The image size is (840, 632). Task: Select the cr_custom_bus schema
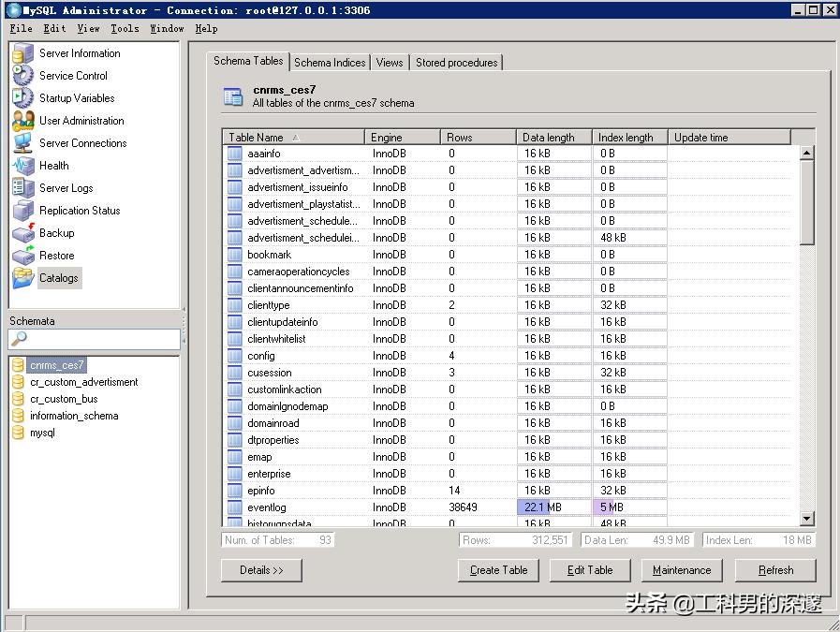click(x=64, y=399)
